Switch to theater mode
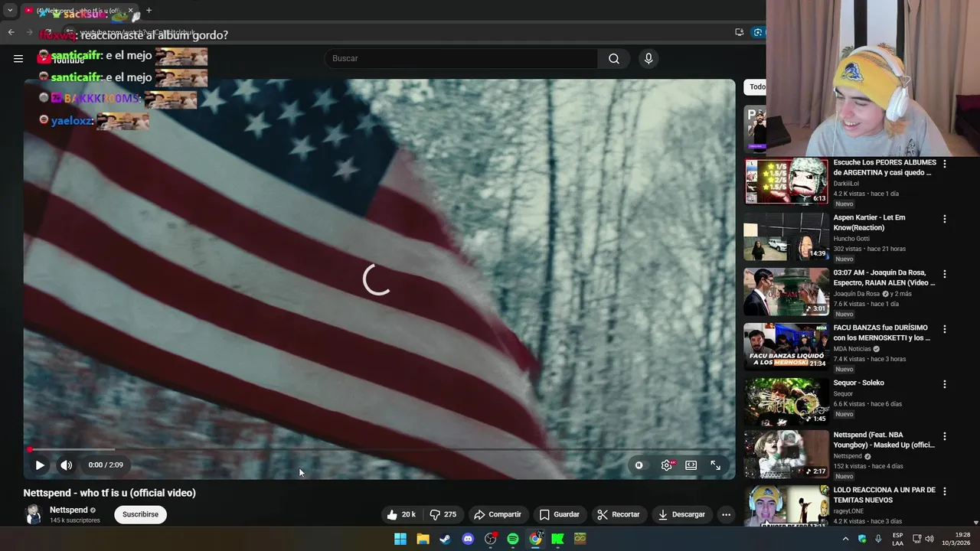Image resolution: width=980 pixels, height=551 pixels. point(691,465)
